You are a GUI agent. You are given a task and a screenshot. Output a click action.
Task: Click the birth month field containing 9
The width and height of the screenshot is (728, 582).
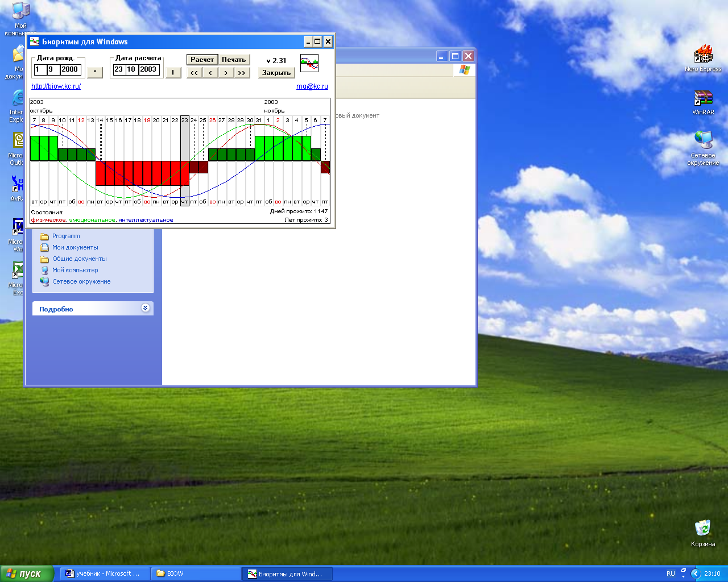[53, 69]
